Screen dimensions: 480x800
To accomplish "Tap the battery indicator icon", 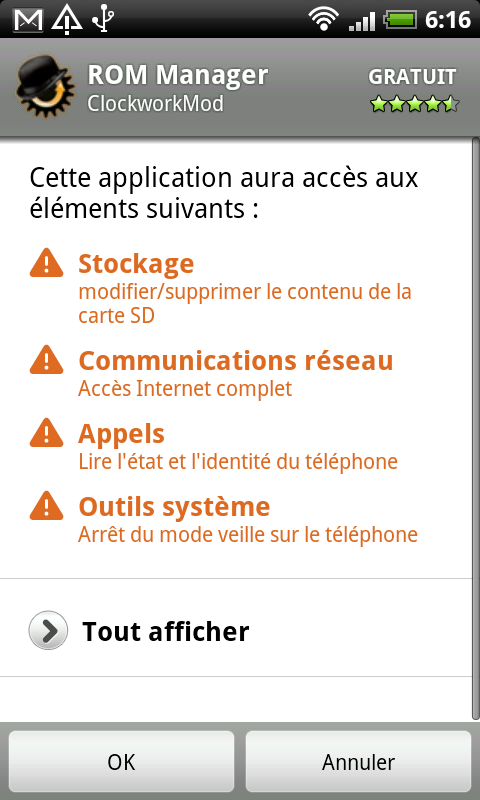I will (x=400, y=20).
